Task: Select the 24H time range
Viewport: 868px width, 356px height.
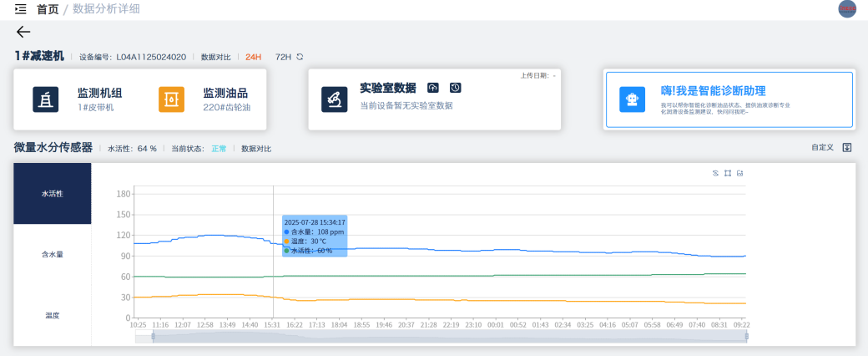Action: coord(253,57)
